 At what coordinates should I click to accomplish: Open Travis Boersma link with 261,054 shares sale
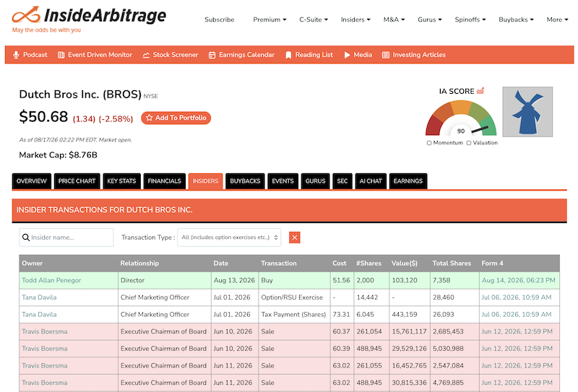pyautogui.click(x=45, y=331)
